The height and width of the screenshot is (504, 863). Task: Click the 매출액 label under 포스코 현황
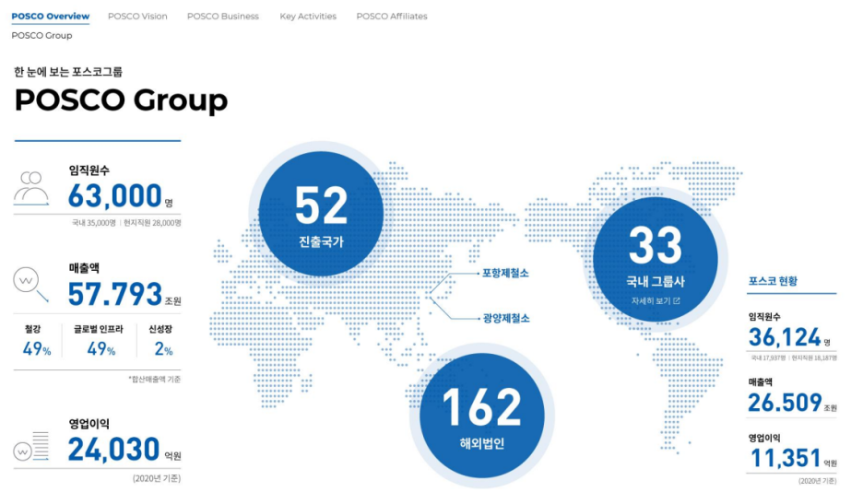click(x=760, y=381)
